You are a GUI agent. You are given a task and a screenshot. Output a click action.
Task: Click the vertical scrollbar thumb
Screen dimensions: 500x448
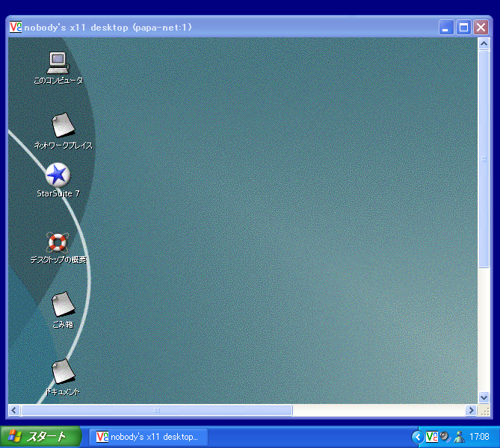pos(484,159)
